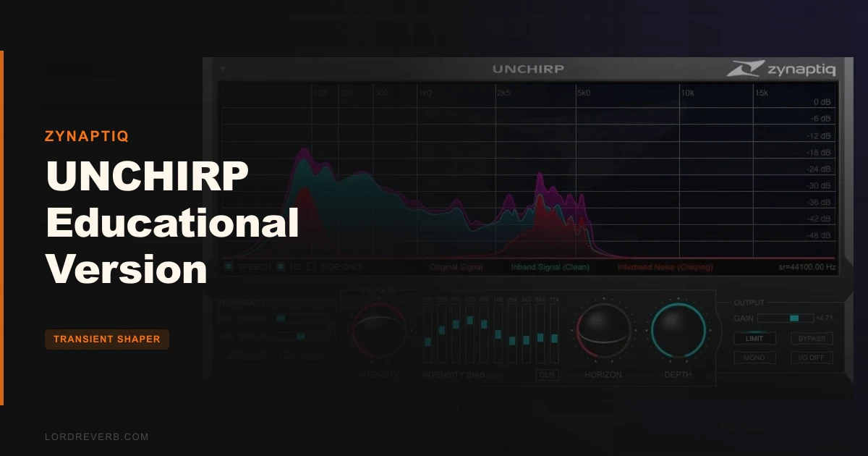Click the TRANSIENT SHAPER category badge
This screenshot has height=456, width=868.
(107, 339)
